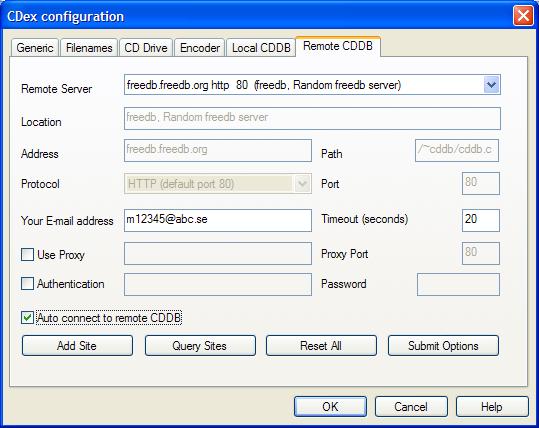Screen dimensions: 539x428
Task: Select the Encoder tab
Action: pos(200,47)
